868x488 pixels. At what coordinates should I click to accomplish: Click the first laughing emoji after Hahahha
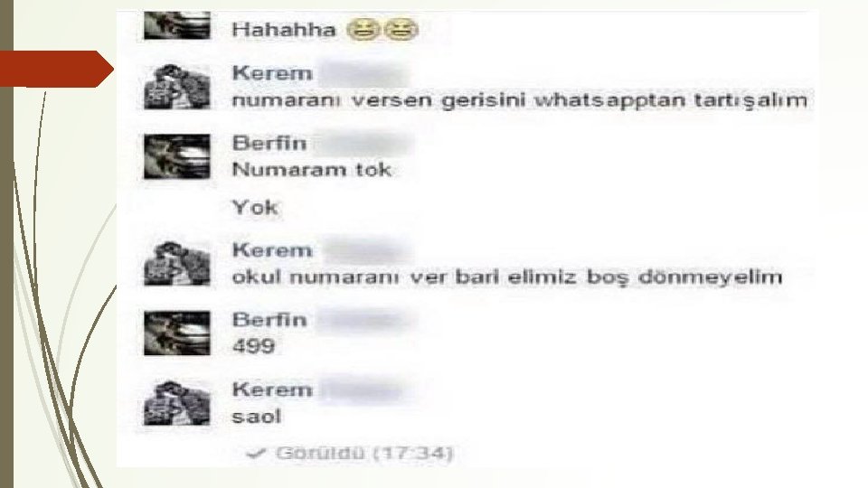[x=363, y=29]
